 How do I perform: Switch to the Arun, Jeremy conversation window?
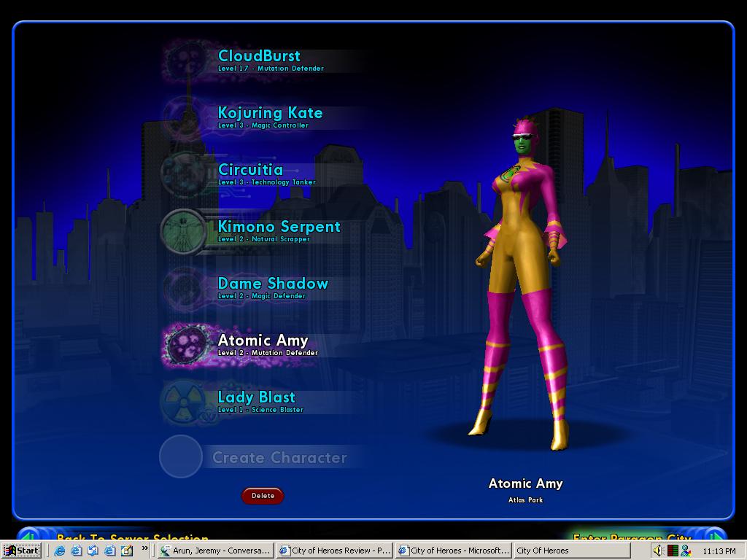[216, 551]
